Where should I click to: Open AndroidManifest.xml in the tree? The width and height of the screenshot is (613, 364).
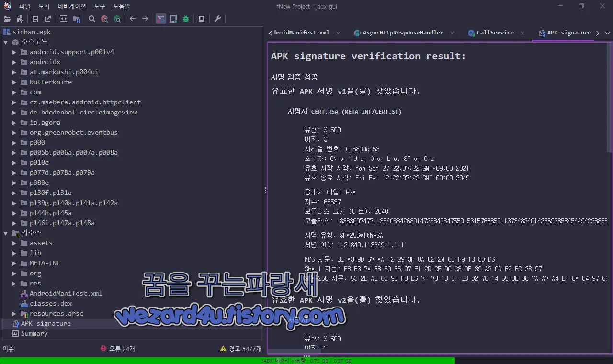pos(66,293)
